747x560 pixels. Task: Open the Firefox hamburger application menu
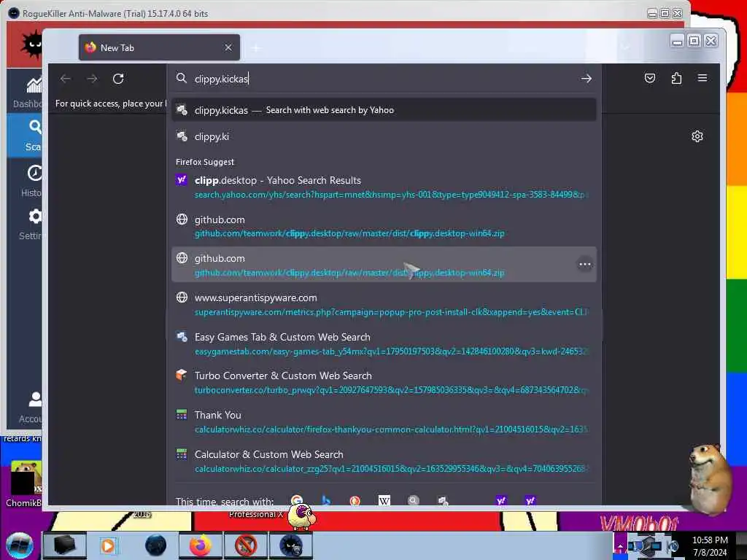[x=703, y=78]
